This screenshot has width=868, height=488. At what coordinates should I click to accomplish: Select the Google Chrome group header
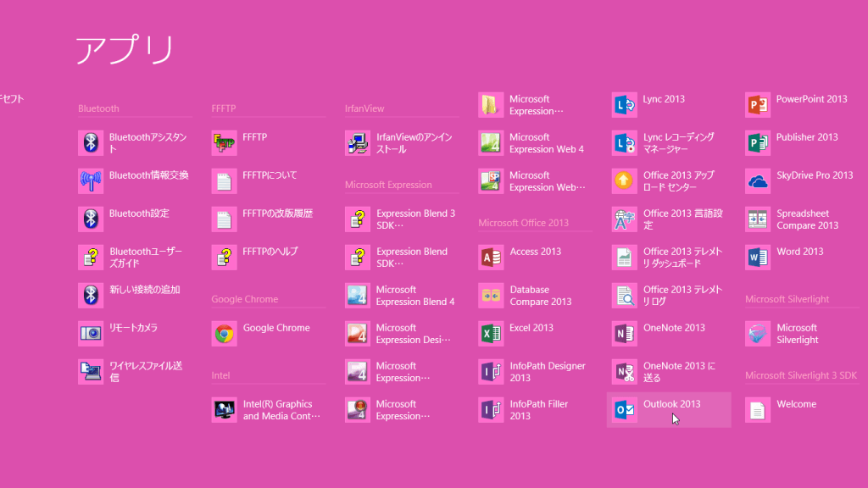245,299
